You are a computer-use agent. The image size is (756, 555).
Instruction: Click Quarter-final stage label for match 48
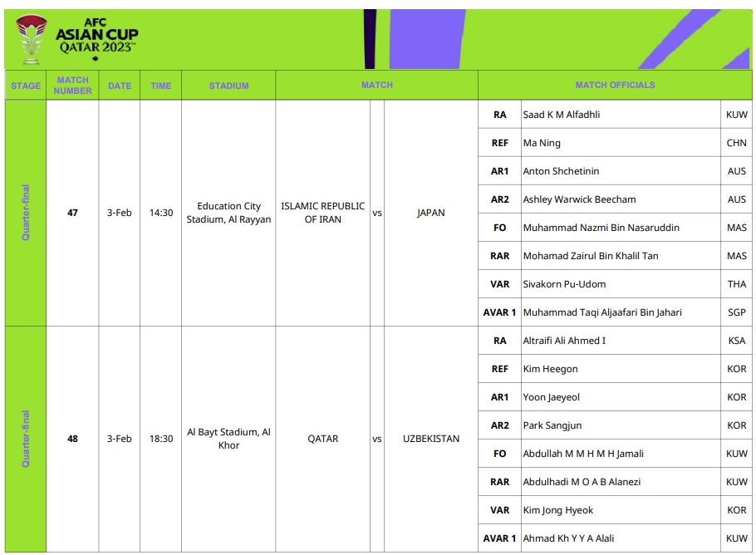click(26, 439)
